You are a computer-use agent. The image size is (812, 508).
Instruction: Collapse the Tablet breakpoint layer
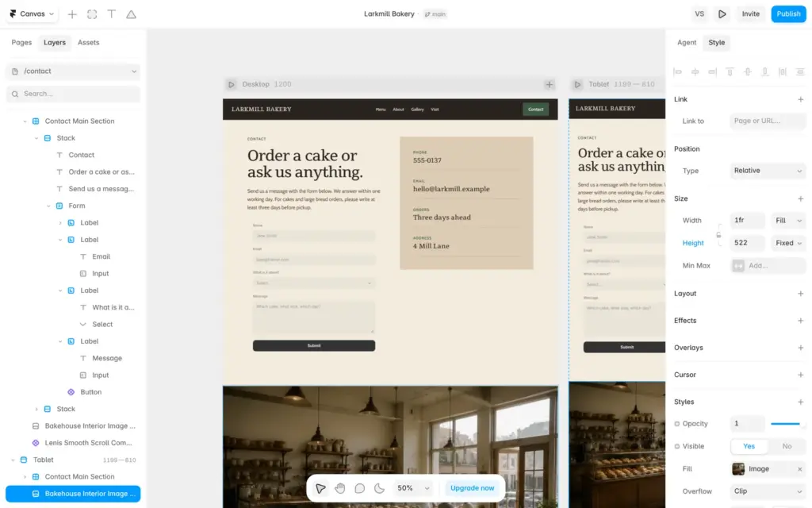(13, 460)
